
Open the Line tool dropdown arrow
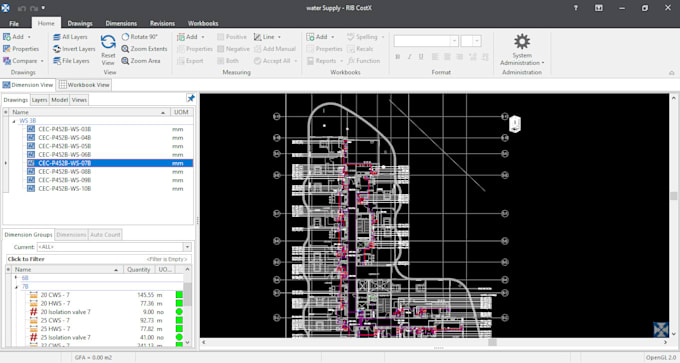pyautogui.click(x=279, y=37)
